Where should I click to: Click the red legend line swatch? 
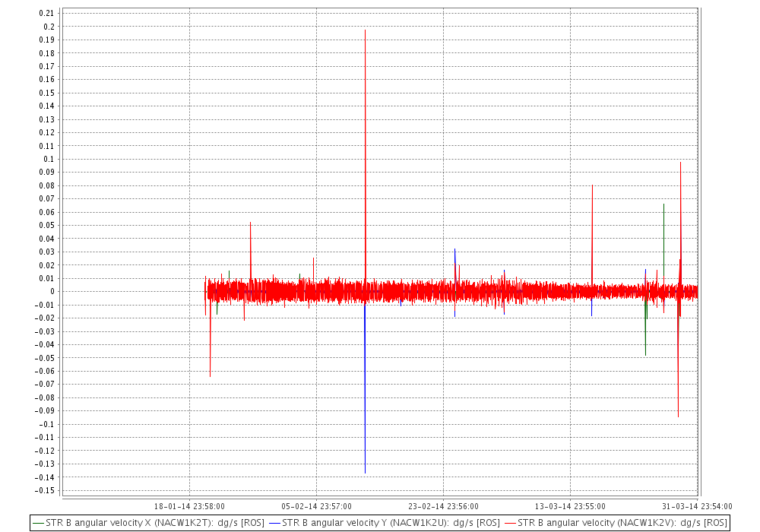click(511, 524)
